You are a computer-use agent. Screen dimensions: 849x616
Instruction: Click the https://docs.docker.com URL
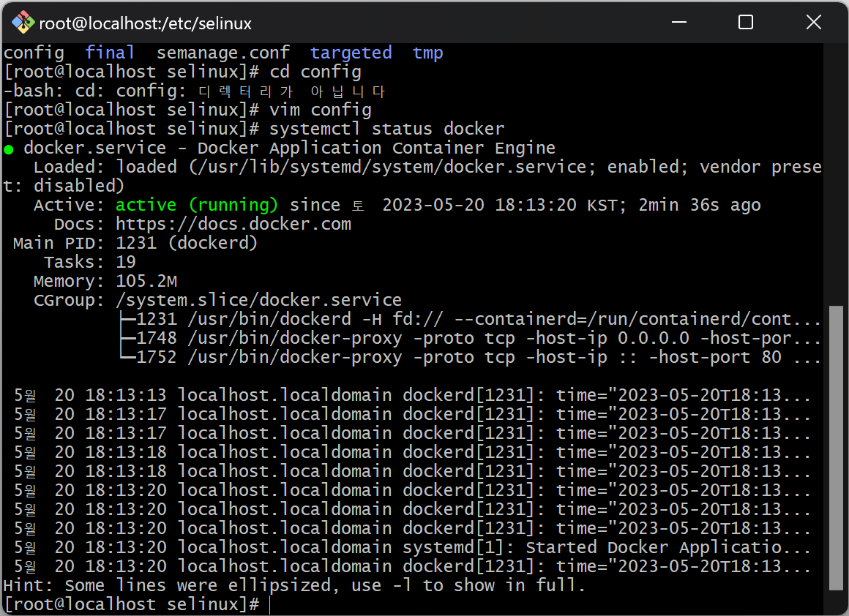point(233,224)
